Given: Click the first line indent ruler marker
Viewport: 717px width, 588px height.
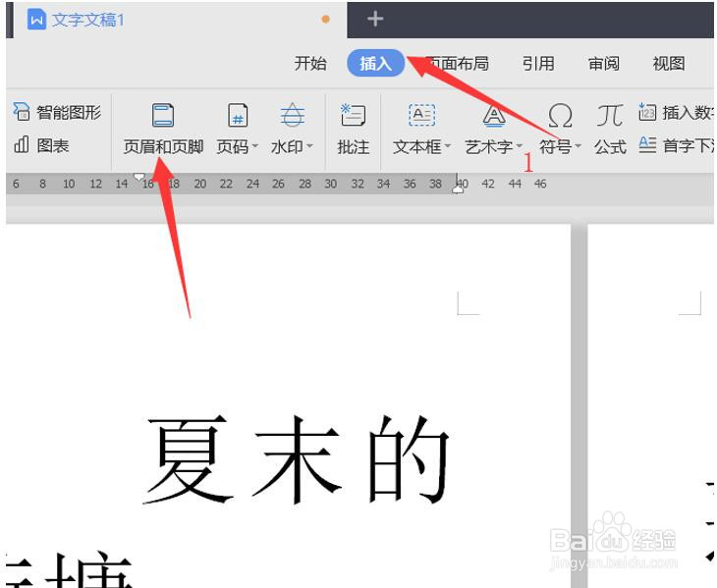Looking at the screenshot, I should coord(139,177).
